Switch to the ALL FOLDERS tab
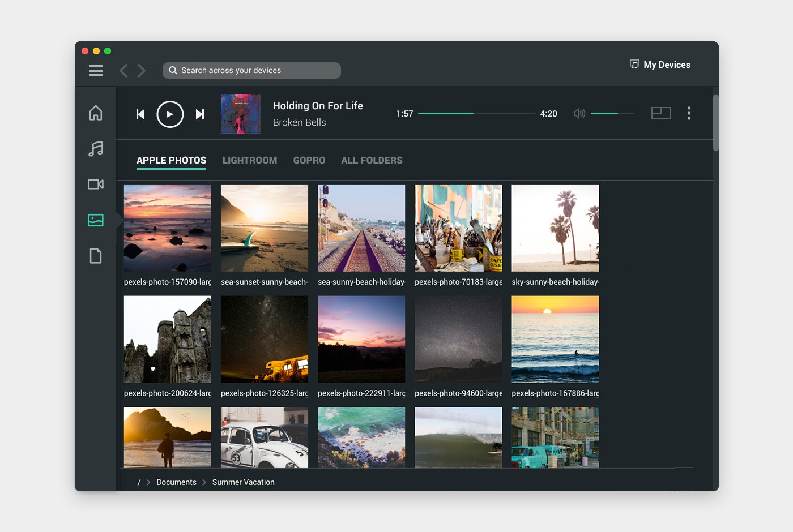The image size is (793, 532). pyautogui.click(x=372, y=160)
